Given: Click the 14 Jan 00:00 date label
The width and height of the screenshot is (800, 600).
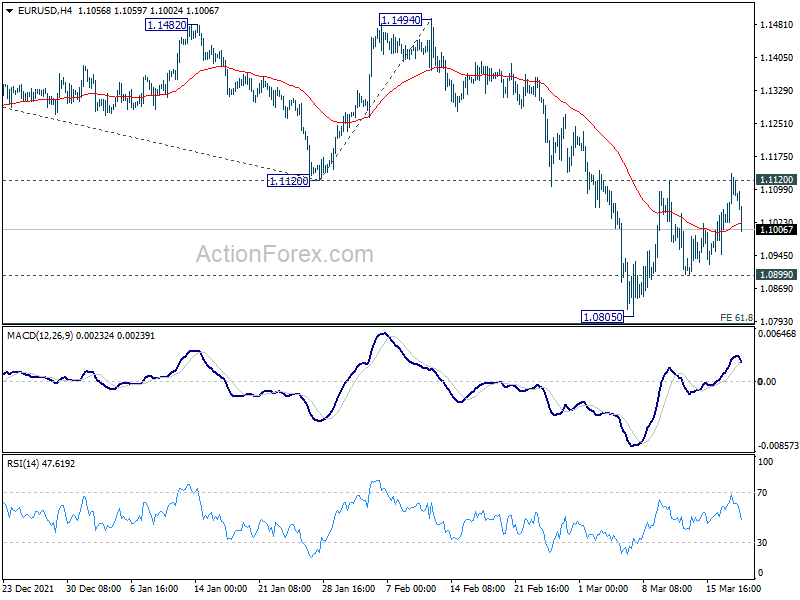Looking at the screenshot, I should pos(220,589).
